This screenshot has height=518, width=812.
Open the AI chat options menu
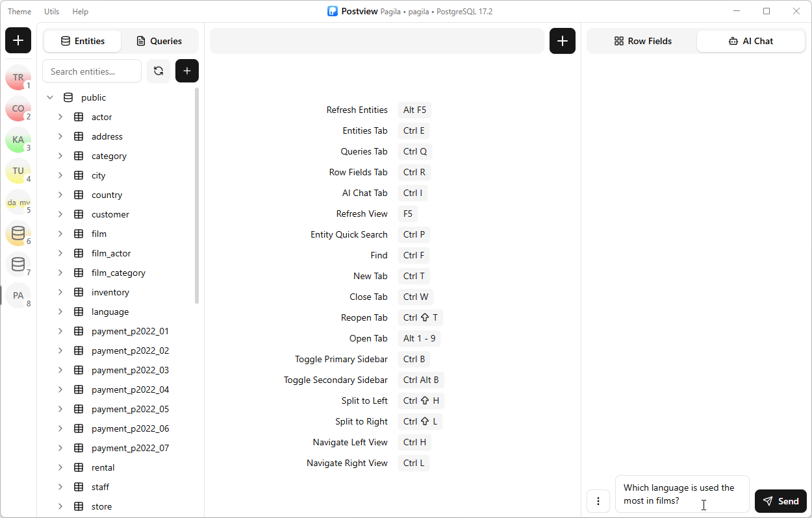click(598, 501)
